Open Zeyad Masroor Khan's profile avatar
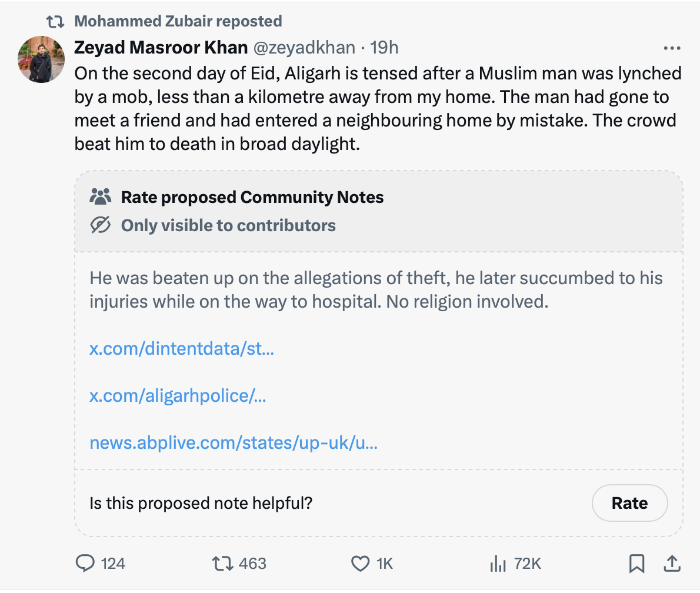The image size is (700, 593). tap(41, 59)
